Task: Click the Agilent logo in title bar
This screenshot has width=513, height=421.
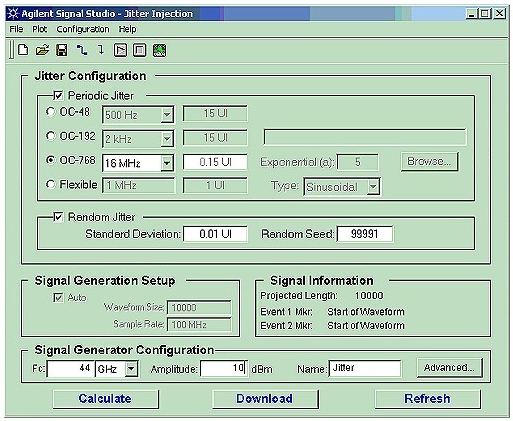Action: click(x=13, y=14)
